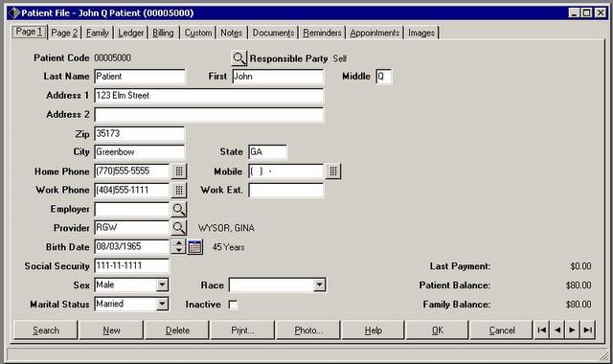Image resolution: width=613 pixels, height=364 pixels.
Task: Increase Birth Date with up arrow
Action: (178, 242)
